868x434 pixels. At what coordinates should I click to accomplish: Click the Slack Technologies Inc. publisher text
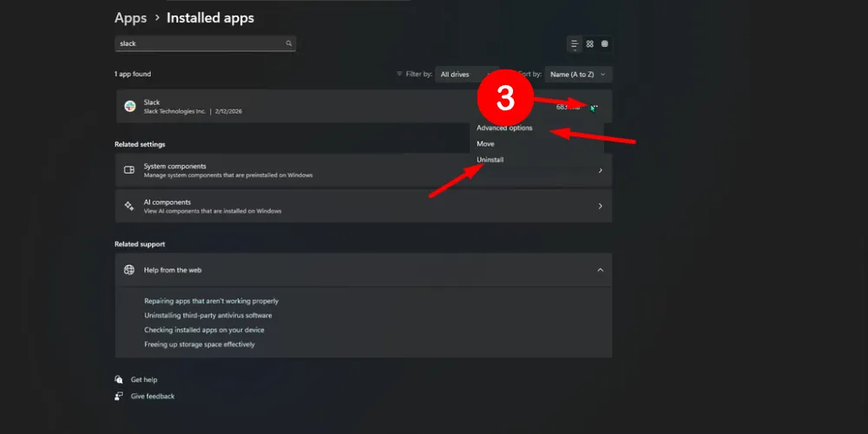pos(174,111)
